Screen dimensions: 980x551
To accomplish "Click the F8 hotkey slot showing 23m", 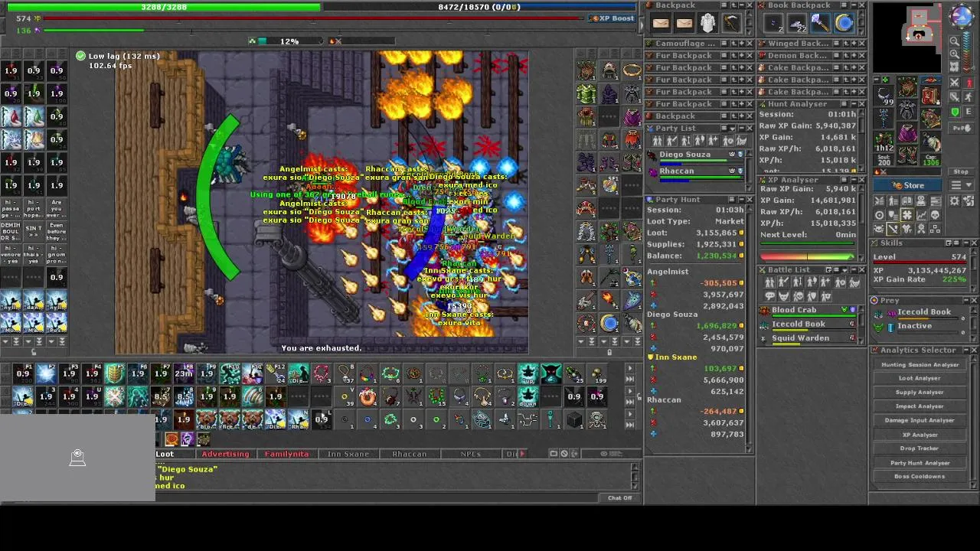I will click(x=184, y=374).
